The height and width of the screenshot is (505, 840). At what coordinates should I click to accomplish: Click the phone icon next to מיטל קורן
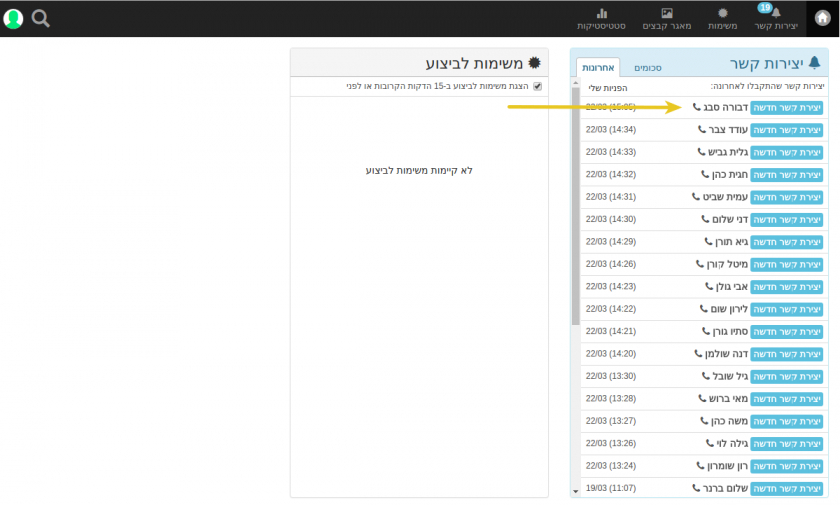(700, 264)
